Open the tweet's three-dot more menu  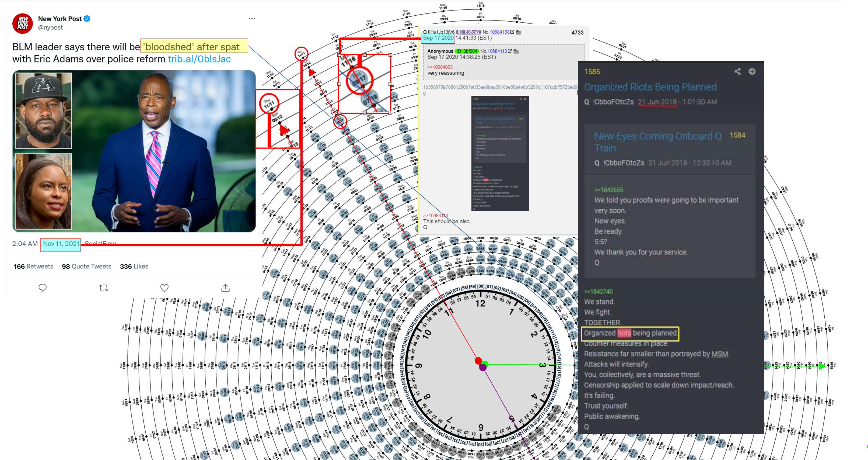[x=252, y=19]
